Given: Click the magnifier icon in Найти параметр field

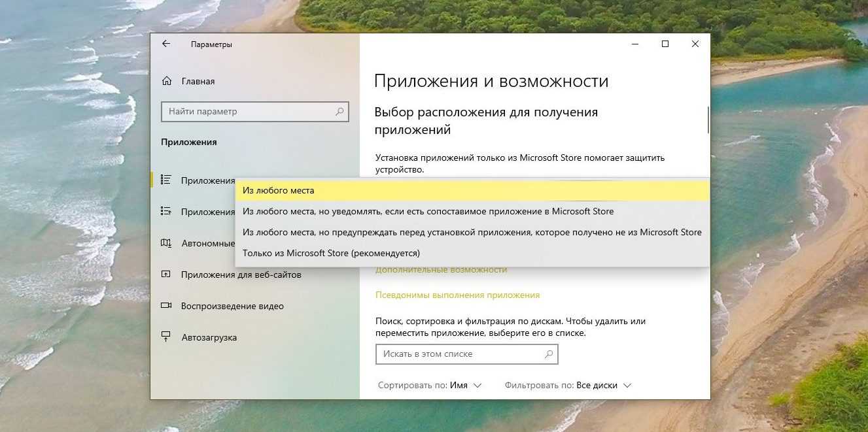Looking at the screenshot, I should point(339,112).
